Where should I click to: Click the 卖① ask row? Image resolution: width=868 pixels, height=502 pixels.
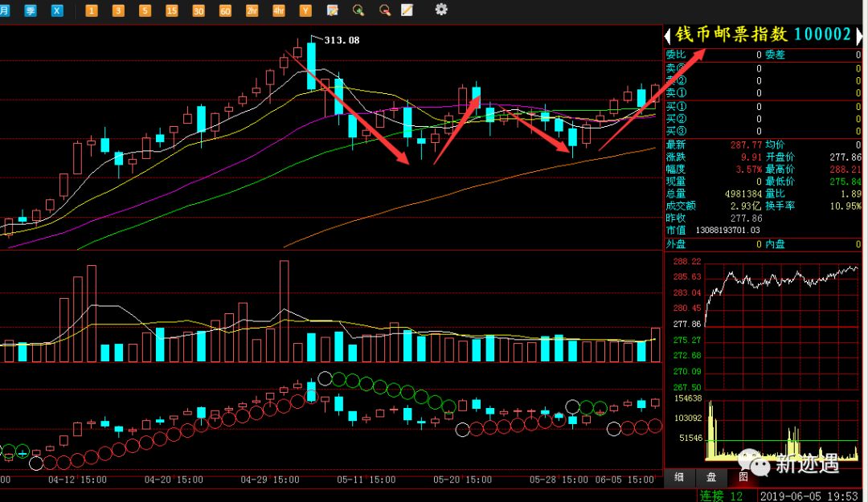764,93
